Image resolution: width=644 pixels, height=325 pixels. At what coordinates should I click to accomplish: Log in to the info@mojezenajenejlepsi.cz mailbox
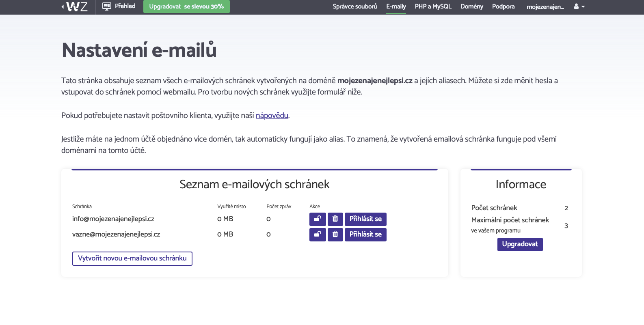365,219
